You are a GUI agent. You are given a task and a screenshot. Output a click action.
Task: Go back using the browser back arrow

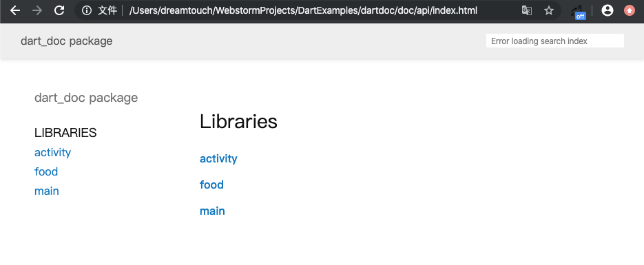point(15,10)
